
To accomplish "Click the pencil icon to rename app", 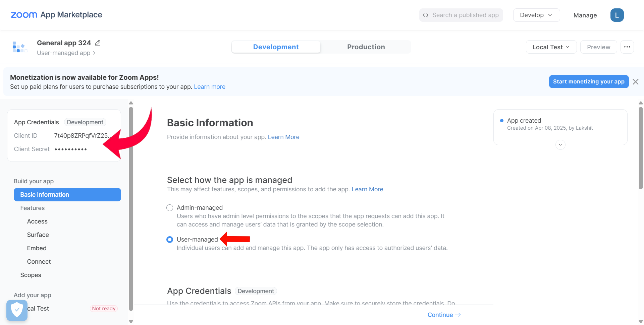I will [98, 43].
